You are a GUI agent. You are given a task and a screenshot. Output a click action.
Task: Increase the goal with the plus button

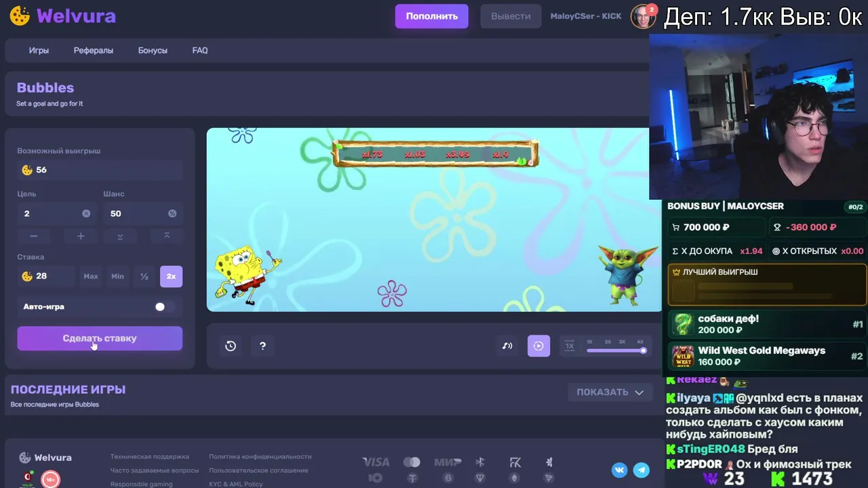pyautogui.click(x=81, y=236)
